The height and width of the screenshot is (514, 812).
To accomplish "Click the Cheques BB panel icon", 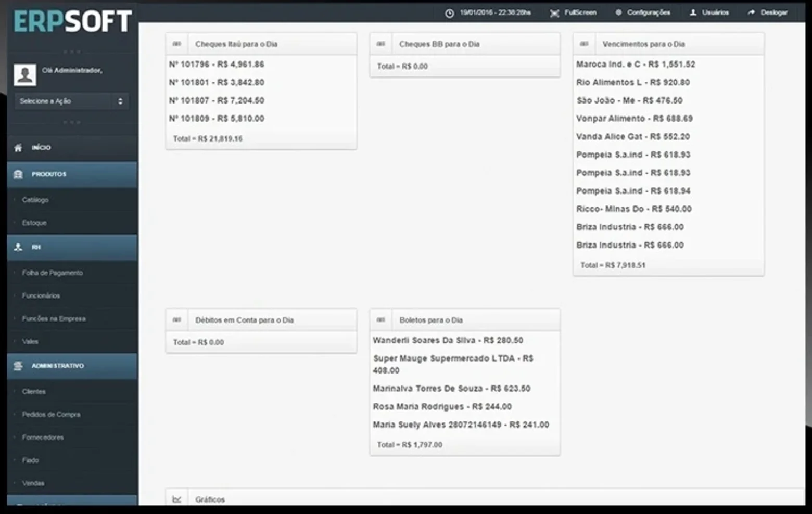I will [380, 44].
